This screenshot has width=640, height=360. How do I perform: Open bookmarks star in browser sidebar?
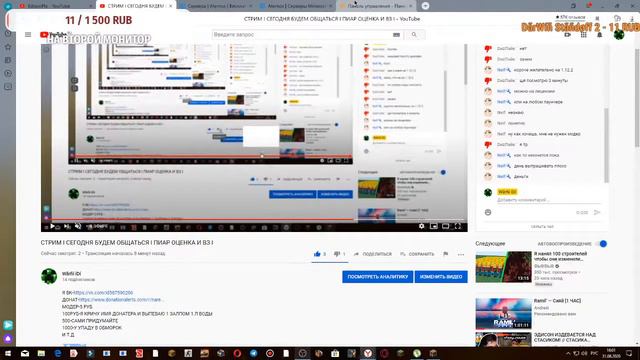[x=8, y=47]
